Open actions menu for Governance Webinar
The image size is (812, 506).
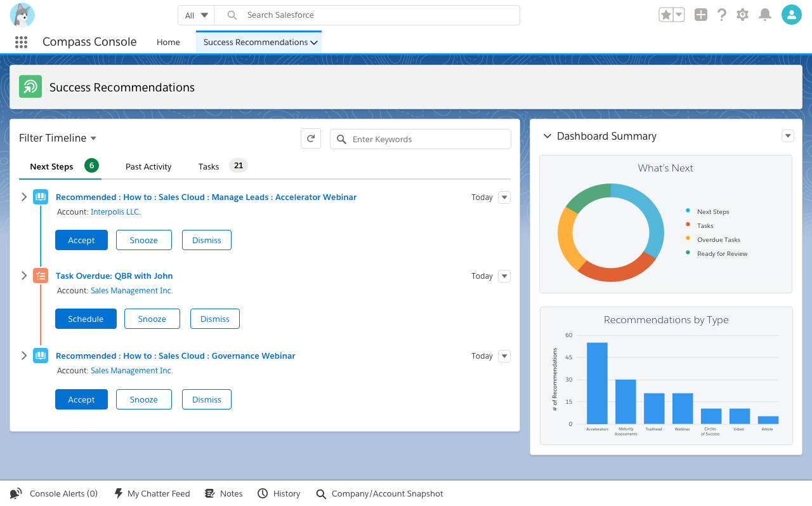504,356
